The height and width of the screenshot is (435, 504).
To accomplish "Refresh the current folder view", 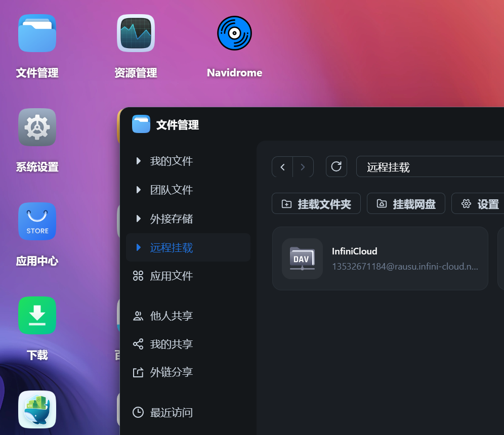I will point(336,166).
